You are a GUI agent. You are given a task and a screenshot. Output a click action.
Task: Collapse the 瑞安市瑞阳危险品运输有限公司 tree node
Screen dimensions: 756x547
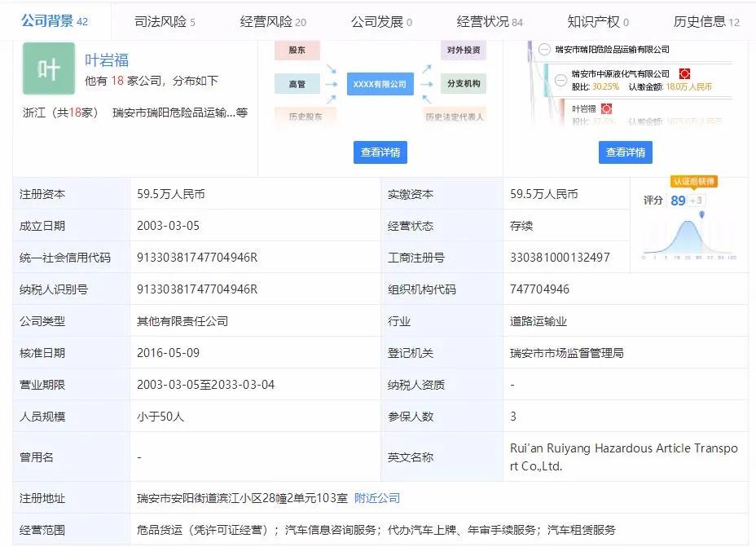(544, 50)
